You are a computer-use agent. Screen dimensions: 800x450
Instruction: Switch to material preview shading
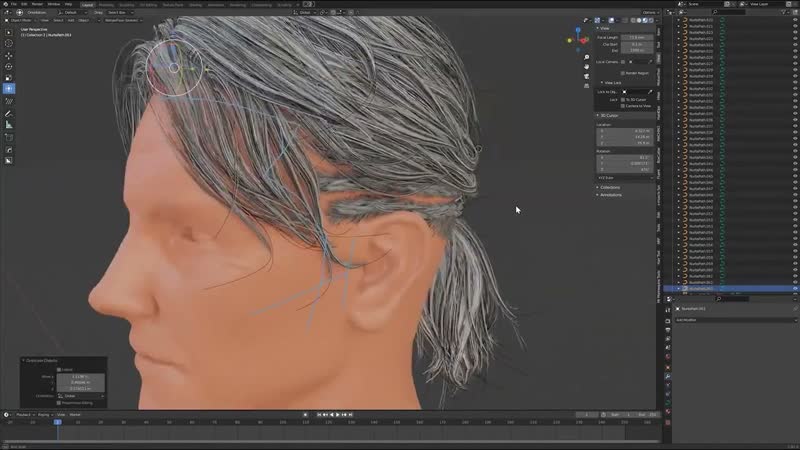coord(645,20)
